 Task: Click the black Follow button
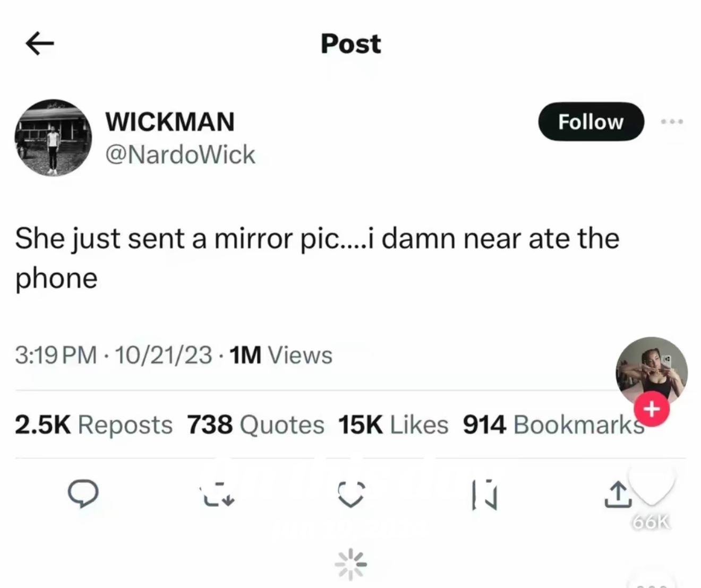click(591, 122)
